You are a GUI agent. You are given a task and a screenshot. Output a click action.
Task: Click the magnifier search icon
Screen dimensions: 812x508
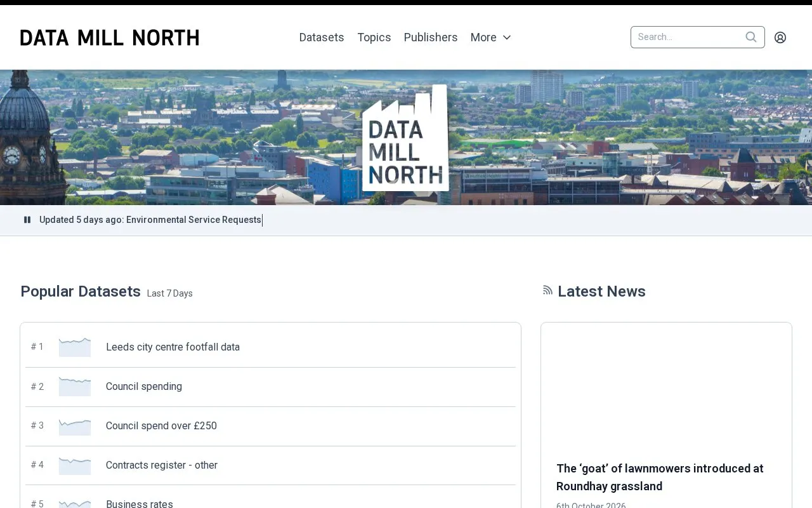751,37
